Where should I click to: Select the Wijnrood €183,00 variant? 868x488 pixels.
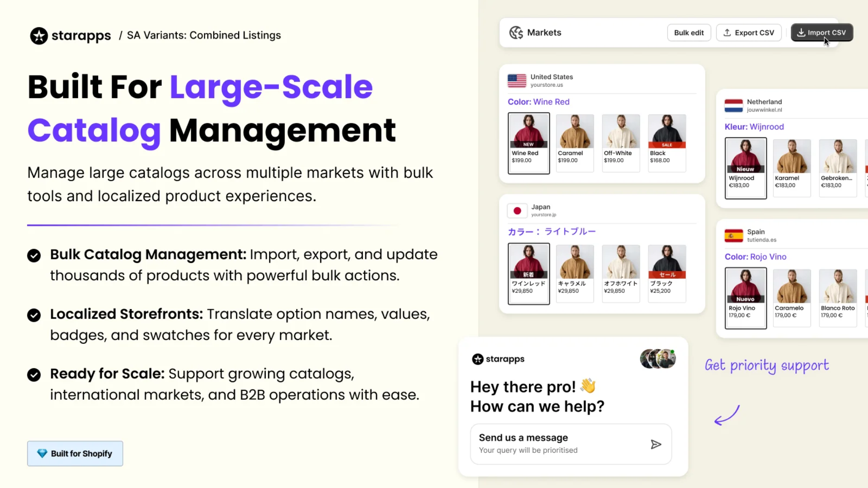point(745,168)
